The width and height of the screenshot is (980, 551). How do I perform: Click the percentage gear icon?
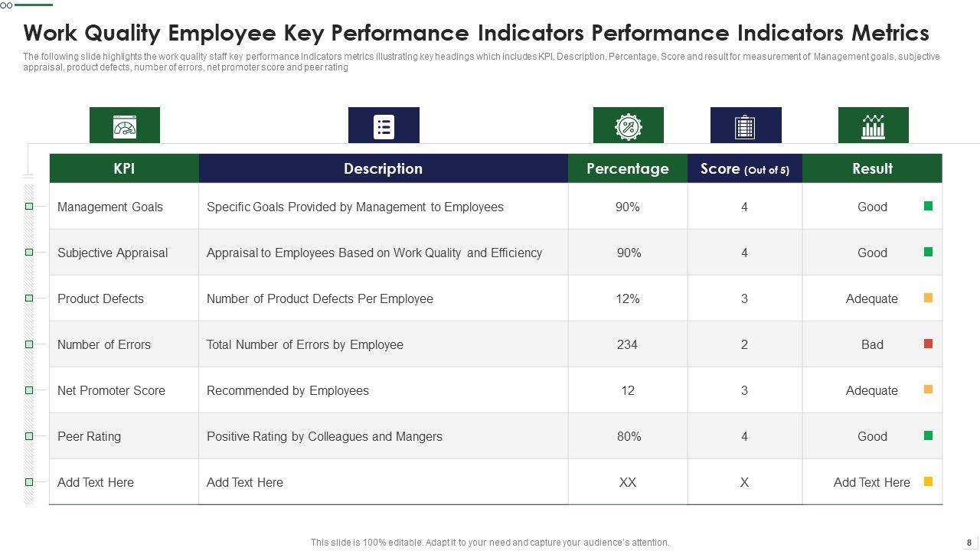[628, 126]
